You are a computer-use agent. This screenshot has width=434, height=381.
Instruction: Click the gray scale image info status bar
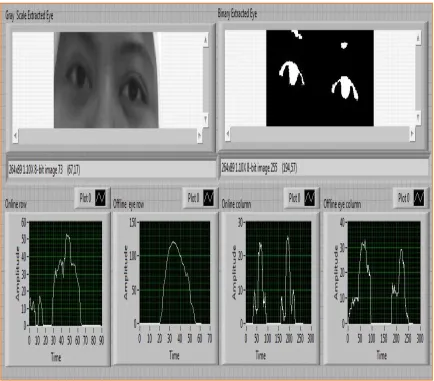click(x=112, y=170)
